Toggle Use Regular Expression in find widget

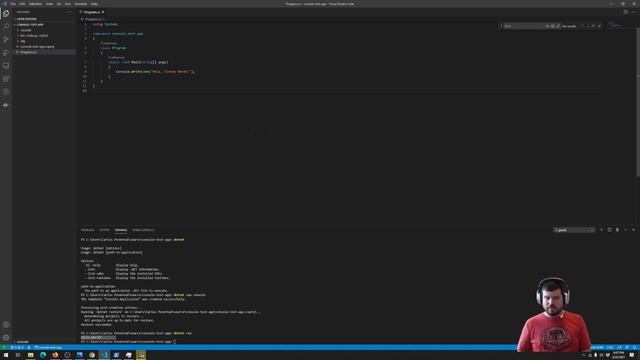tap(558, 26)
